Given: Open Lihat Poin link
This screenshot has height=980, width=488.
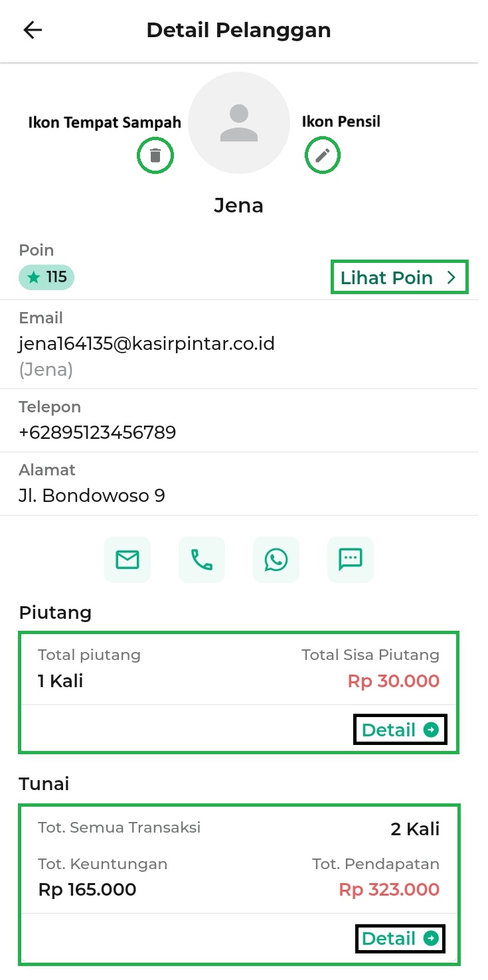Looking at the screenshot, I should [x=386, y=278].
